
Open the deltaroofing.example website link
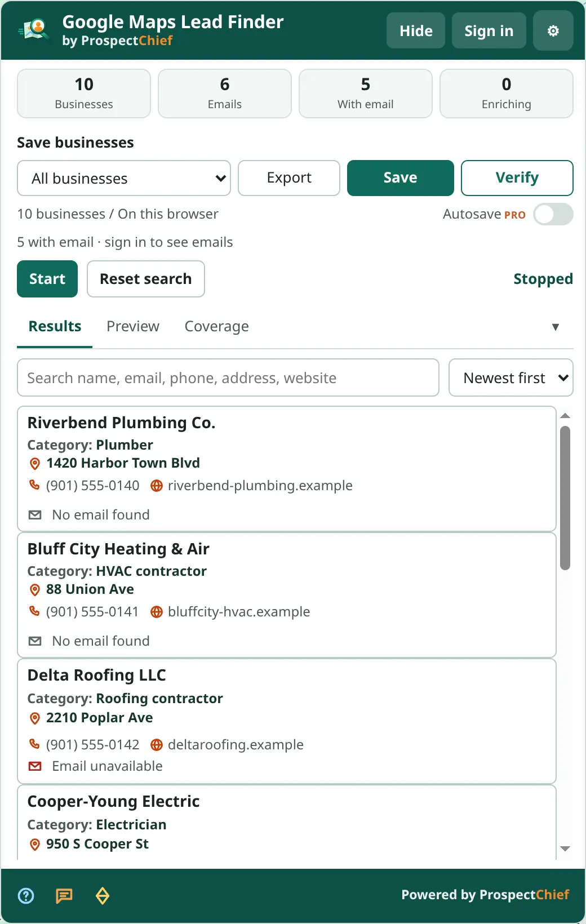[x=236, y=745]
